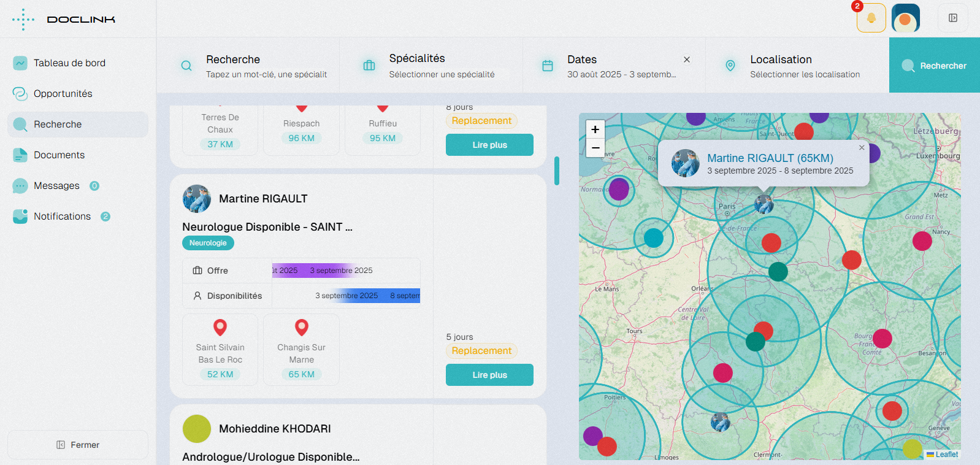
Task: Click Lire plus on the 8 jours card
Action: [489, 145]
